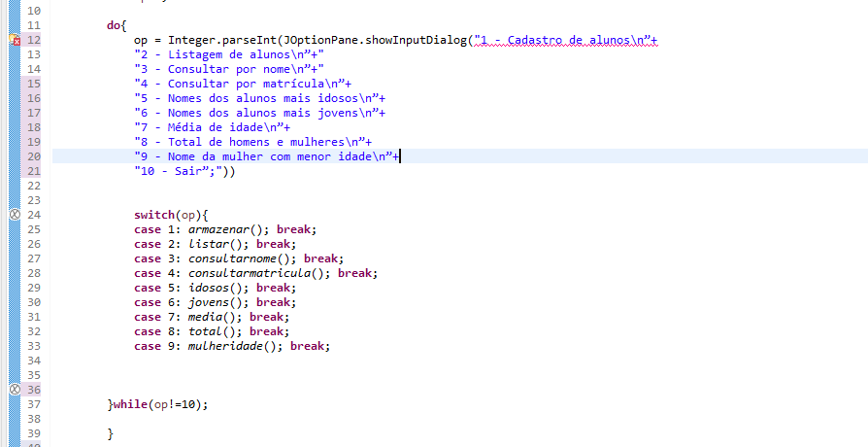Click the 'mulheridade()' method call
868x447 pixels.
coord(232,346)
